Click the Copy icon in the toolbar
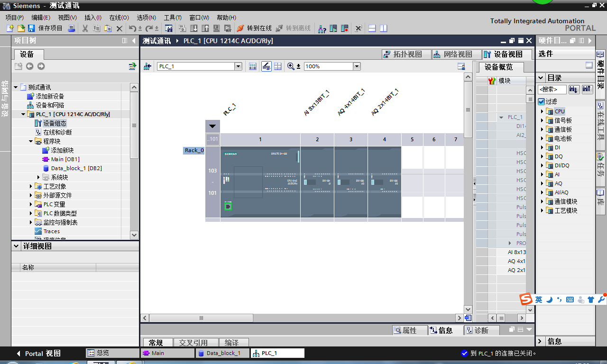 (96, 28)
